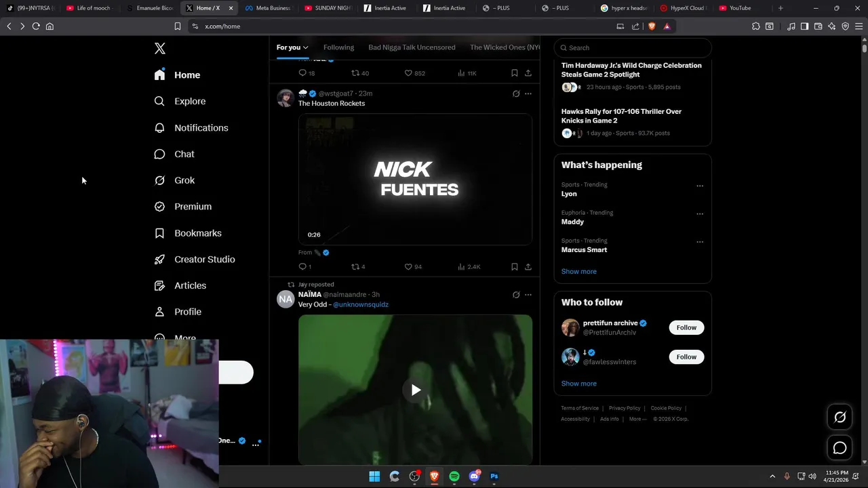868x488 pixels.
Task: Open the Brave Wallet icon
Action: [x=818, y=26]
